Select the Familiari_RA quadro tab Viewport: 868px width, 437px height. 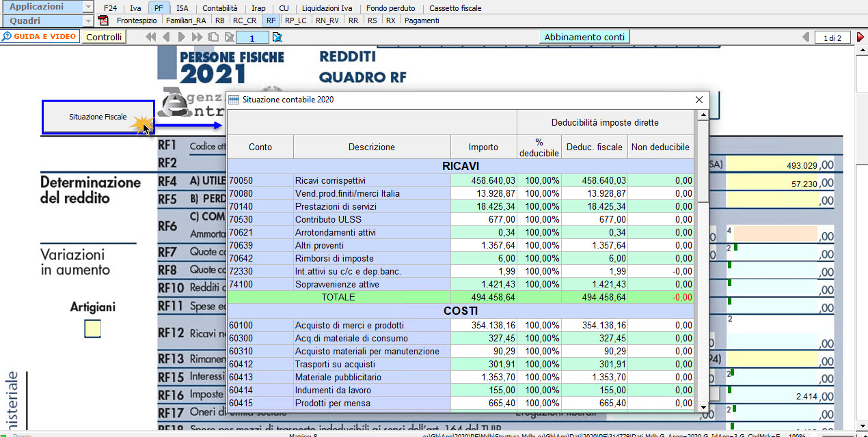pyautogui.click(x=185, y=20)
